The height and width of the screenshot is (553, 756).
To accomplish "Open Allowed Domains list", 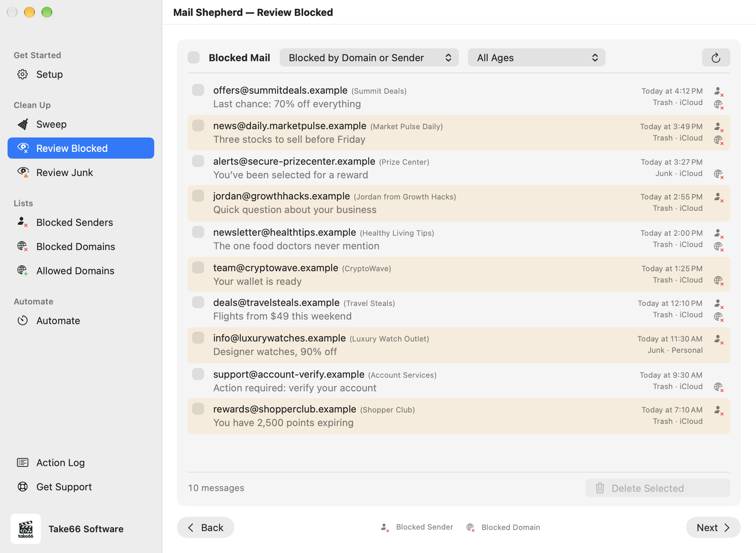I will (x=81, y=271).
